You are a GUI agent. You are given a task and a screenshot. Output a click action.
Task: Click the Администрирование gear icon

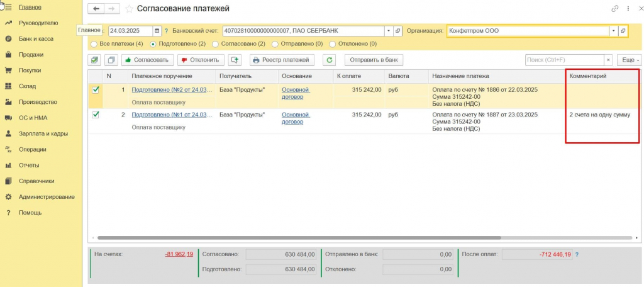pos(8,197)
